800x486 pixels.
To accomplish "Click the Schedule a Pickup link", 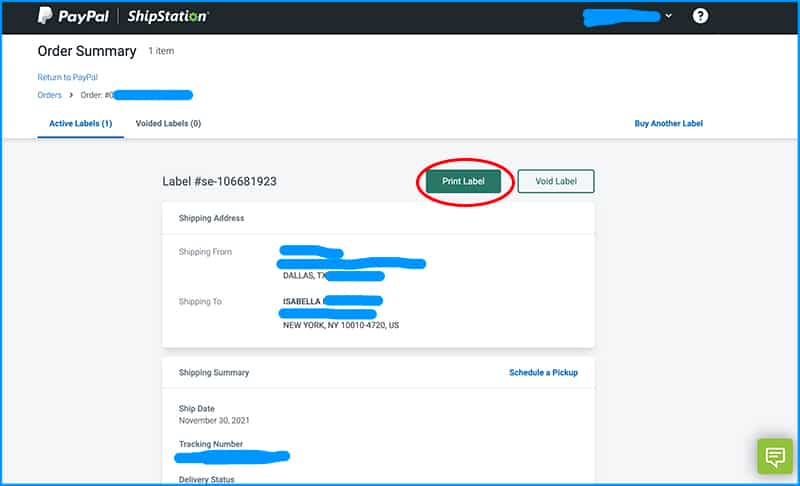I will pos(543,372).
